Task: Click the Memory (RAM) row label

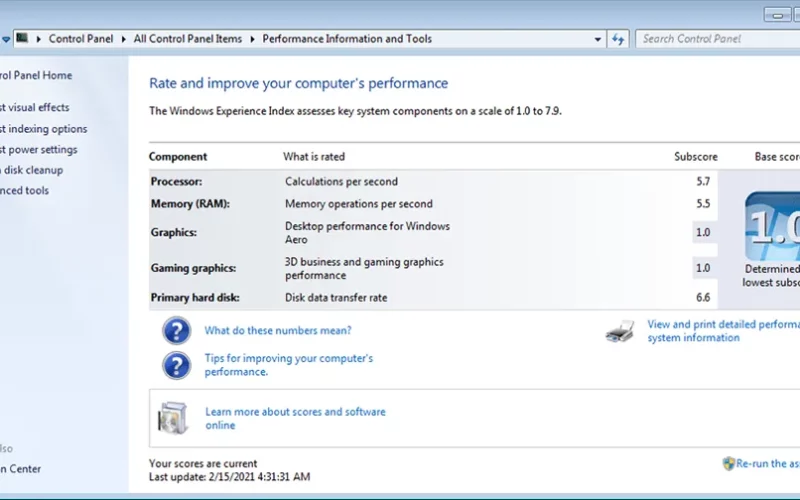Action: 190,204
